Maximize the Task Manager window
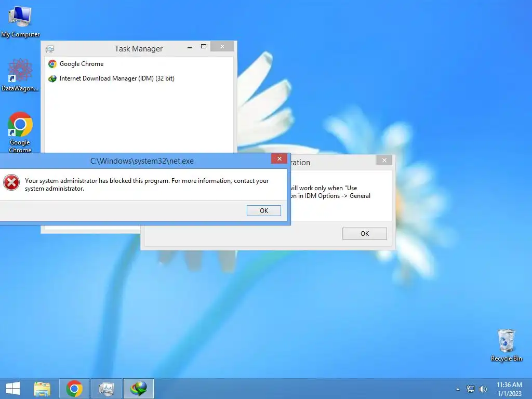This screenshot has width=532, height=399. (x=204, y=46)
